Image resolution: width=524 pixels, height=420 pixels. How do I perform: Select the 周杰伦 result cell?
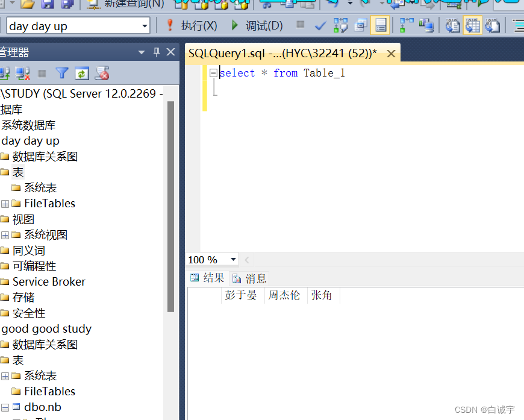(286, 295)
